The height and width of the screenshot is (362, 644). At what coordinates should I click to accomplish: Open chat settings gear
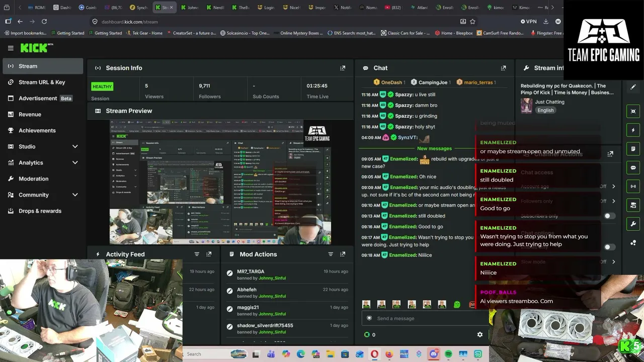point(480,334)
